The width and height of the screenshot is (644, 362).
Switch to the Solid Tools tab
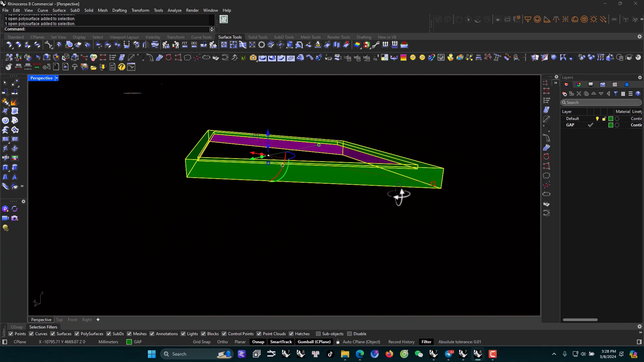[258, 37]
